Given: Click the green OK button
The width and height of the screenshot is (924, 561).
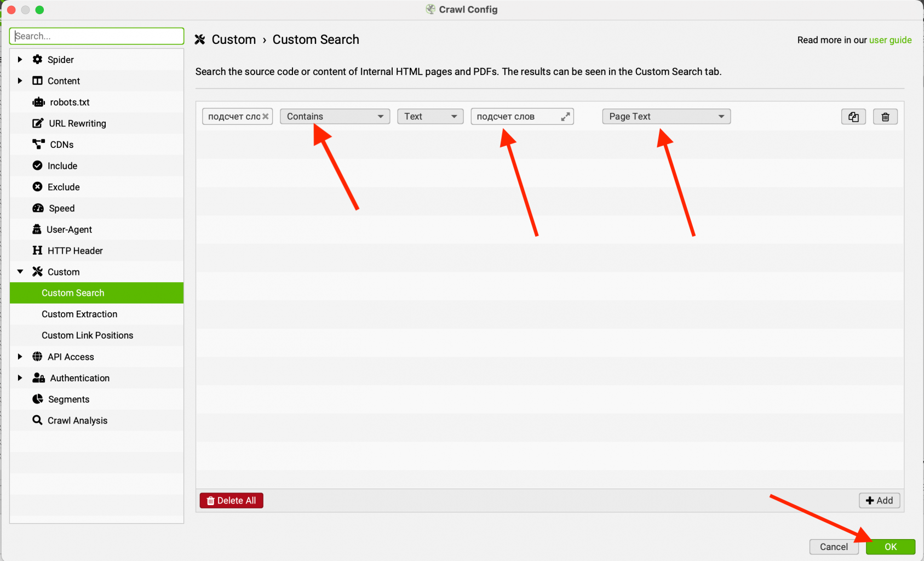Looking at the screenshot, I should (x=891, y=547).
